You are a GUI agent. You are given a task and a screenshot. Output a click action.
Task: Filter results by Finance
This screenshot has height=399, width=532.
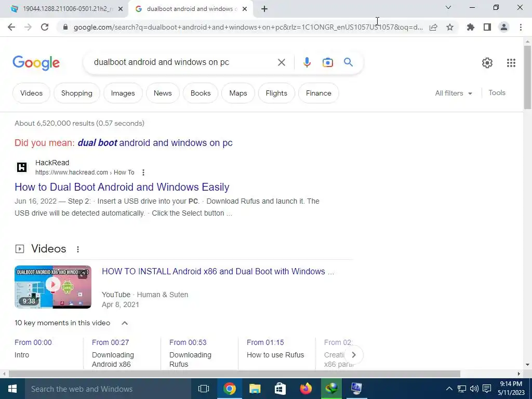pos(318,93)
